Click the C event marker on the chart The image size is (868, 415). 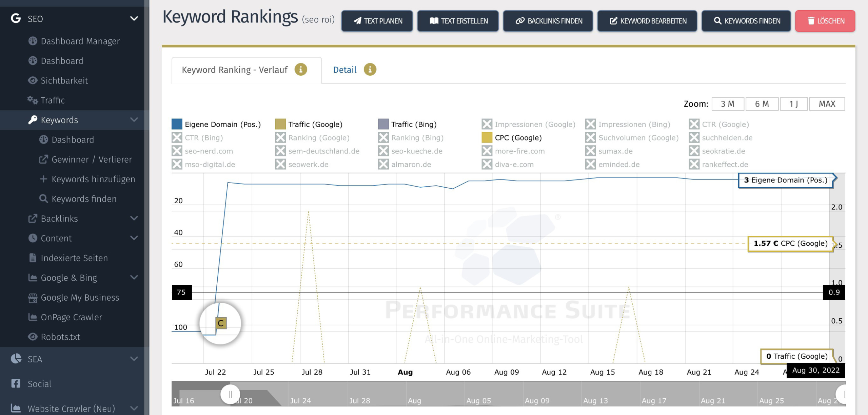221,323
